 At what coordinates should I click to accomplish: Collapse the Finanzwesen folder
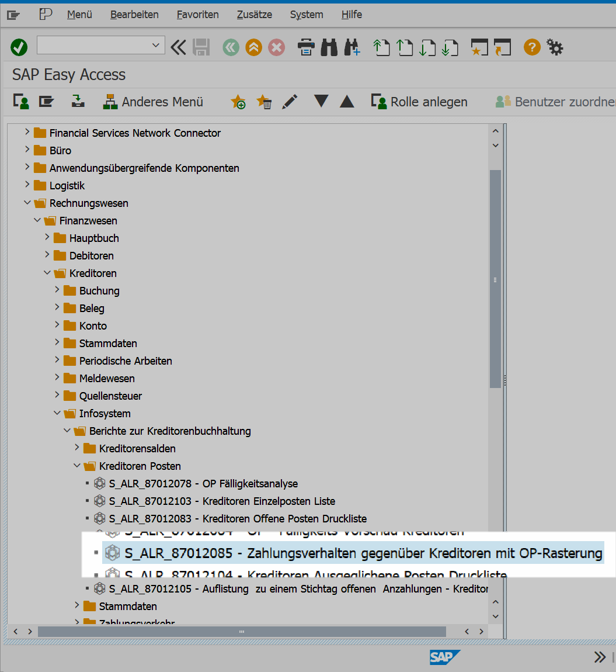click(x=37, y=220)
